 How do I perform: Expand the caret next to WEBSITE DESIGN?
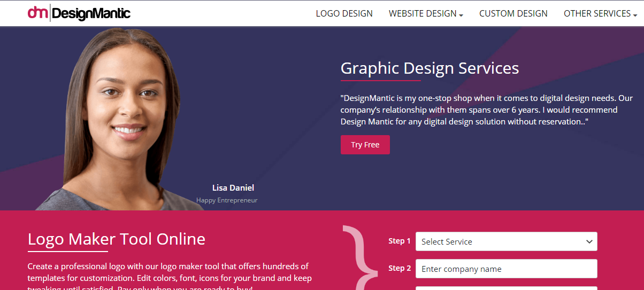click(461, 15)
